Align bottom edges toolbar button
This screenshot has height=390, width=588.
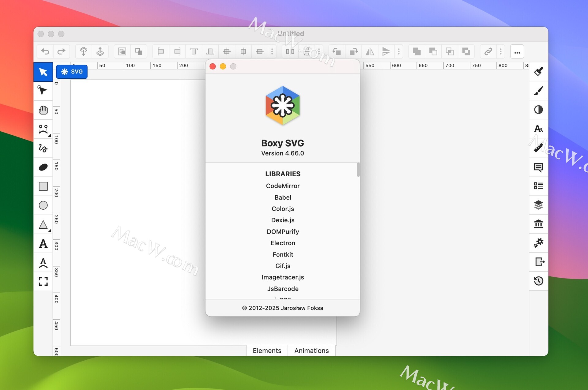[210, 51]
